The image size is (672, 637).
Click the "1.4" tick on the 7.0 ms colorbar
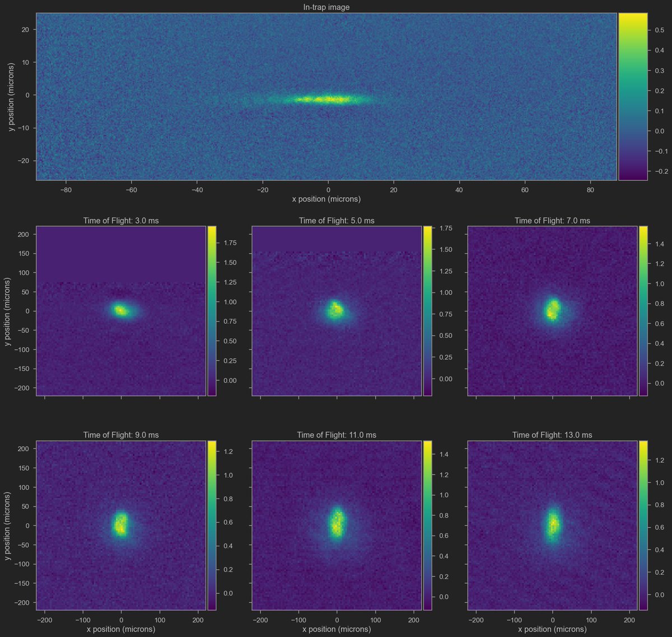[659, 244]
